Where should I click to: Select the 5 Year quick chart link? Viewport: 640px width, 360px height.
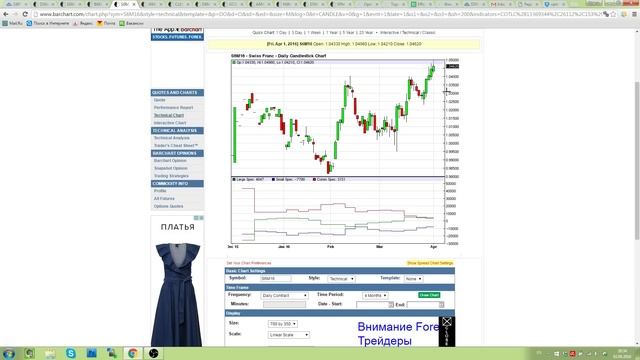[x=348, y=32]
